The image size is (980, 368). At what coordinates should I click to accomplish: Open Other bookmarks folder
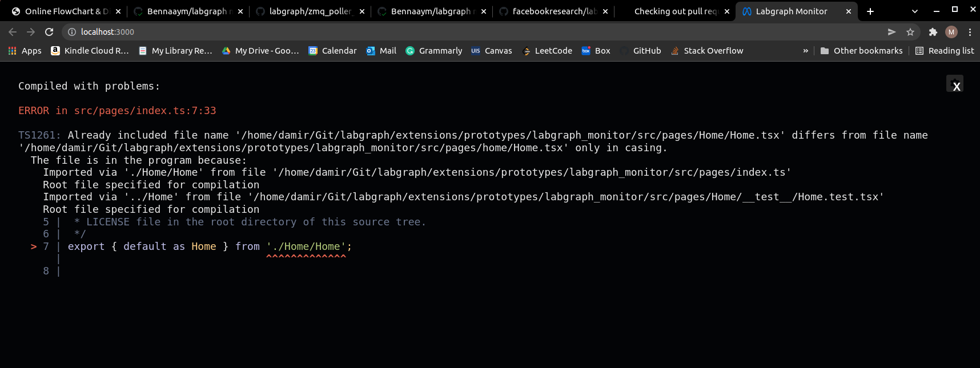861,51
